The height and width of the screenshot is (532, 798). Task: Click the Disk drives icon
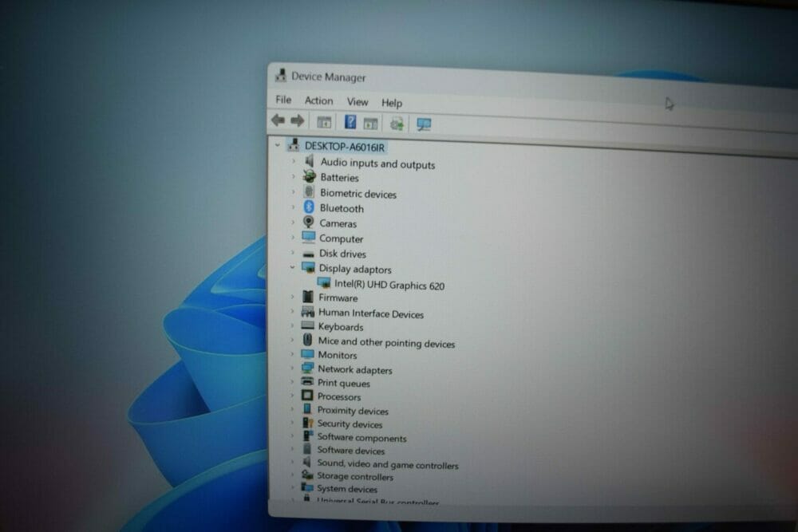(308, 254)
